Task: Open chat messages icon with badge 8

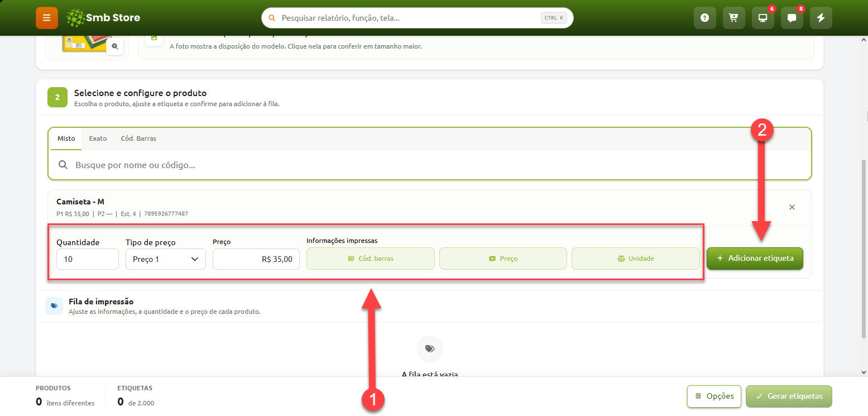Action: click(792, 18)
